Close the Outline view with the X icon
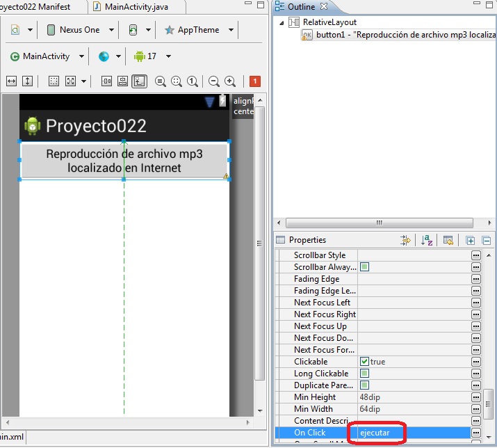Screen dimensions: 497x448 tap(324, 6)
